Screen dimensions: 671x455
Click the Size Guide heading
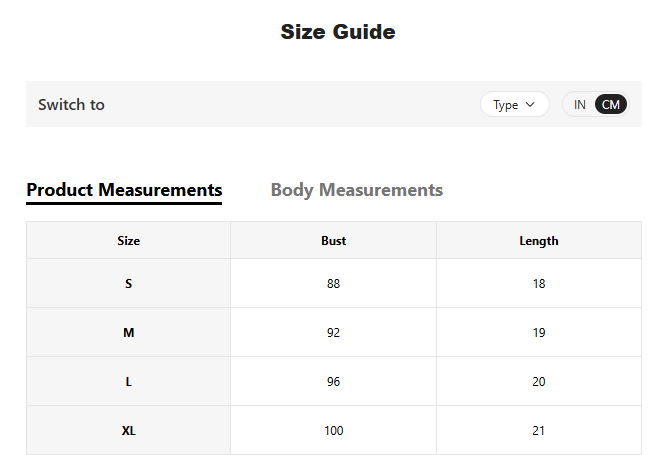pyautogui.click(x=338, y=32)
